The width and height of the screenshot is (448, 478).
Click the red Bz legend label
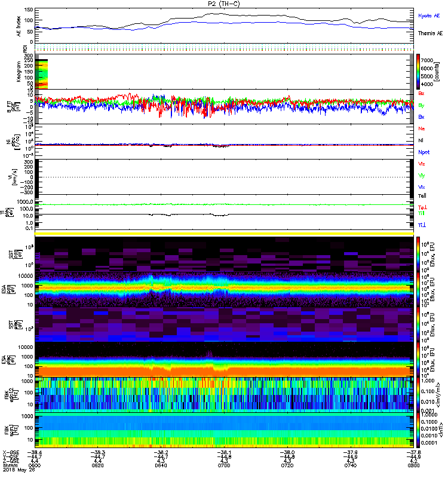pyautogui.click(x=421, y=93)
